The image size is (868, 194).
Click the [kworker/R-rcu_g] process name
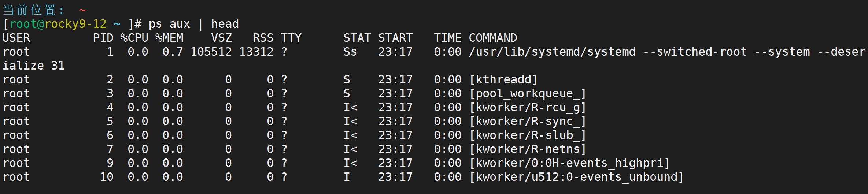(x=528, y=108)
